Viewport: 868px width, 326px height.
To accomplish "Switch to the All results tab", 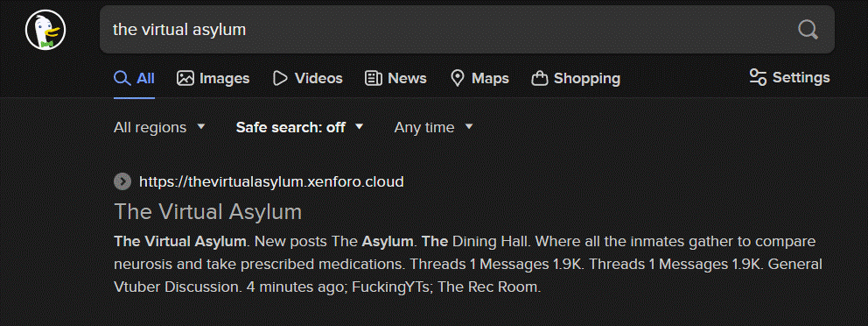I will pos(134,78).
